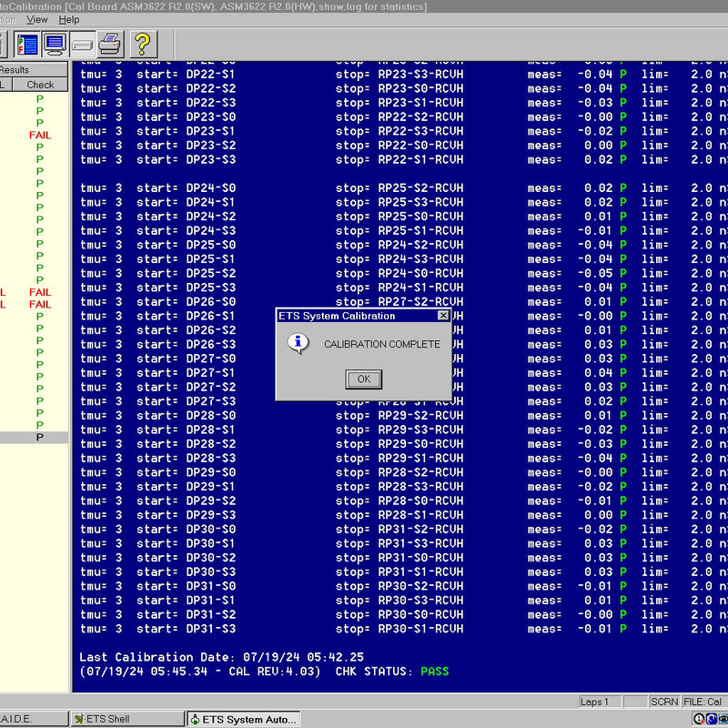Open the View menu
Screen dimensions: 728x728
36,19
